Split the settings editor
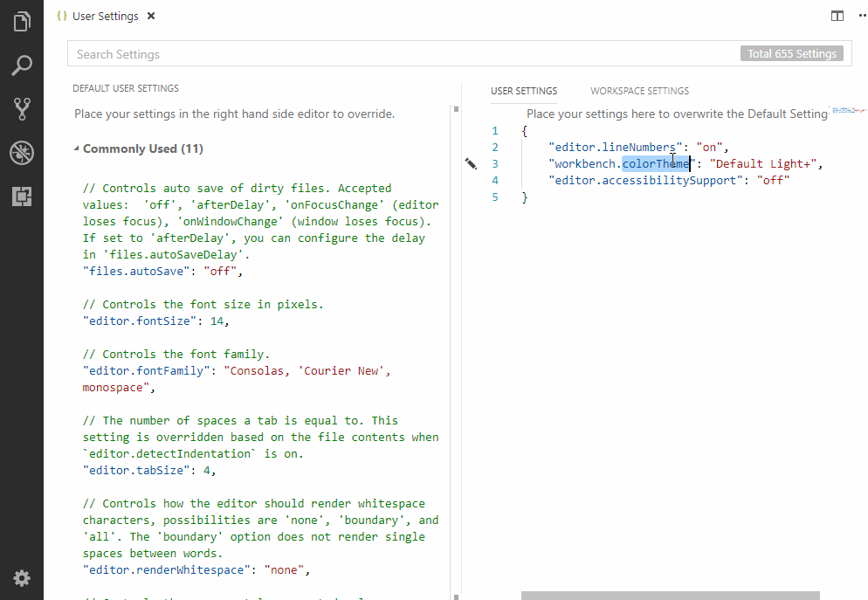The image size is (868, 600). tap(837, 16)
